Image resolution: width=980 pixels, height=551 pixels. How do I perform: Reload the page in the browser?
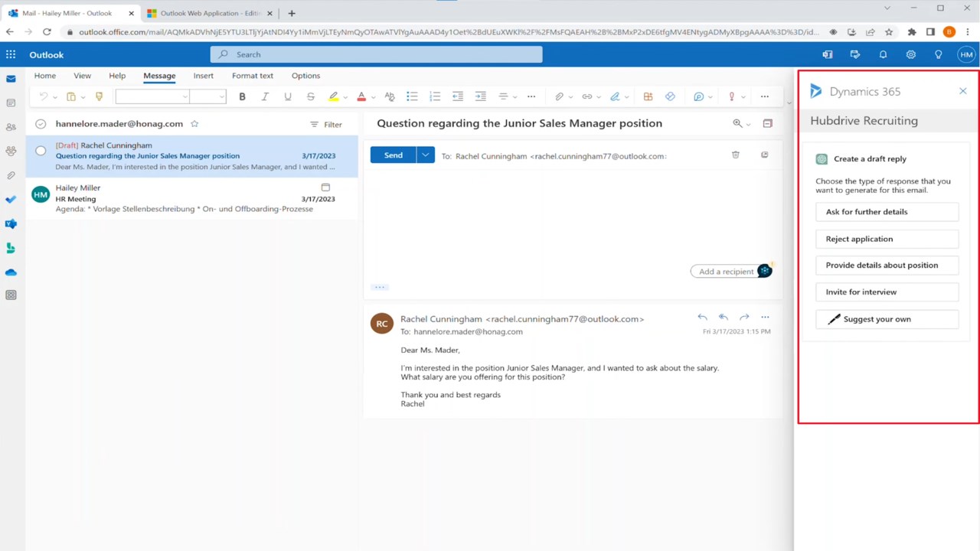coord(47,32)
